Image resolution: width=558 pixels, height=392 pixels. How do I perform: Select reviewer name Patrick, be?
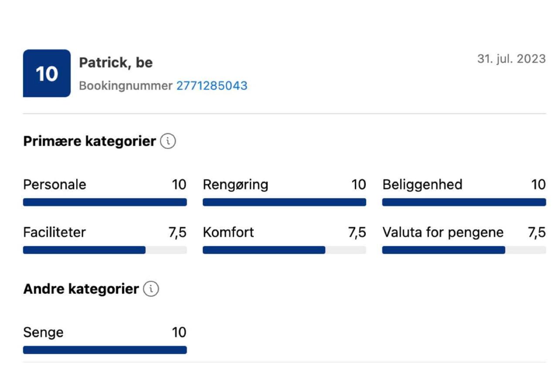(116, 63)
